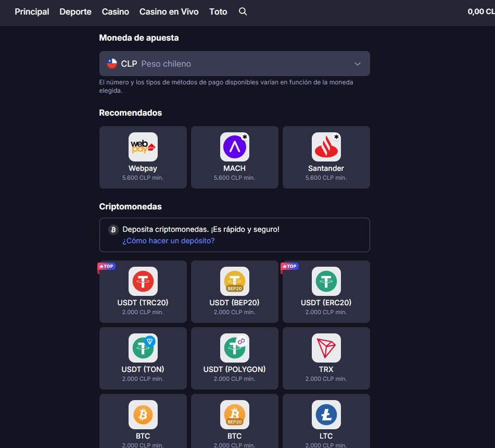Click Santander's 5.600 CLP mín. text
Image resolution: width=495 pixels, height=448 pixels.
pyautogui.click(x=326, y=178)
